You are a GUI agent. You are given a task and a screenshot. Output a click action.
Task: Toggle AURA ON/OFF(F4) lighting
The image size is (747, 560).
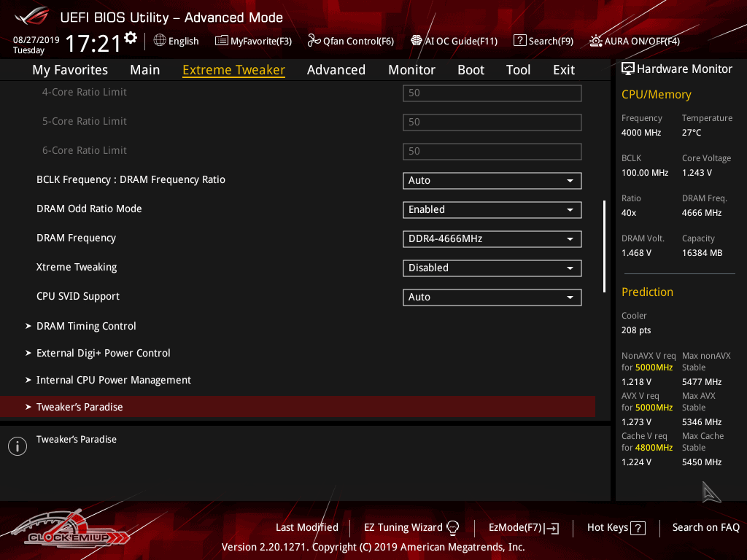[x=596, y=41]
